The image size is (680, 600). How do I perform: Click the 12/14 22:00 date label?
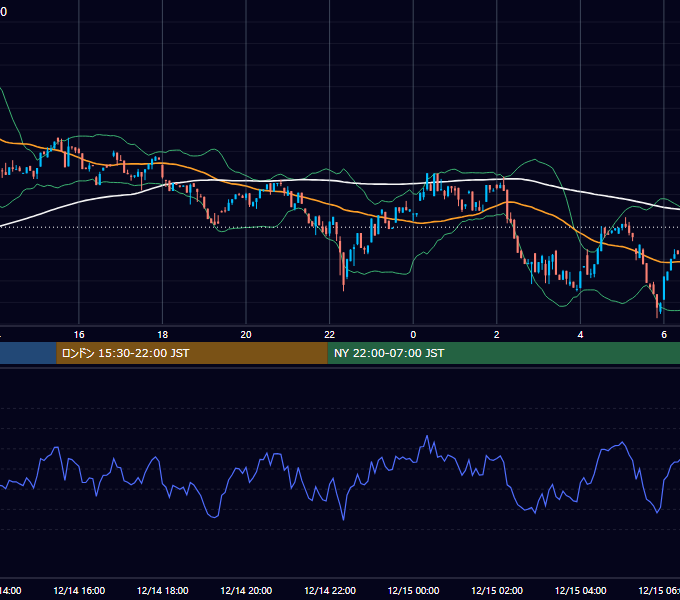330,590
